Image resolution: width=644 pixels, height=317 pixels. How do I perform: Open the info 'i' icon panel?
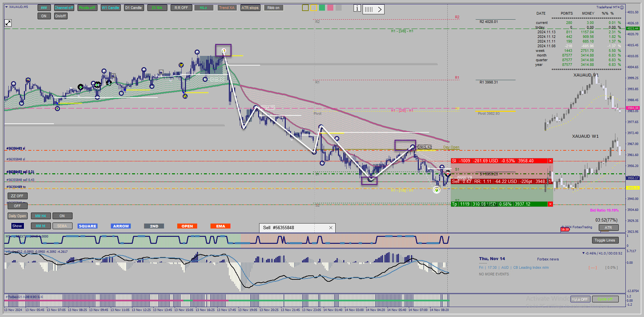(357, 8)
